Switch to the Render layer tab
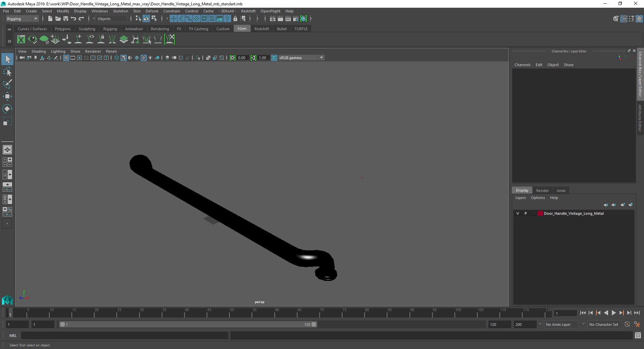The height and width of the screenshot is (349, 644). (542, 190)
